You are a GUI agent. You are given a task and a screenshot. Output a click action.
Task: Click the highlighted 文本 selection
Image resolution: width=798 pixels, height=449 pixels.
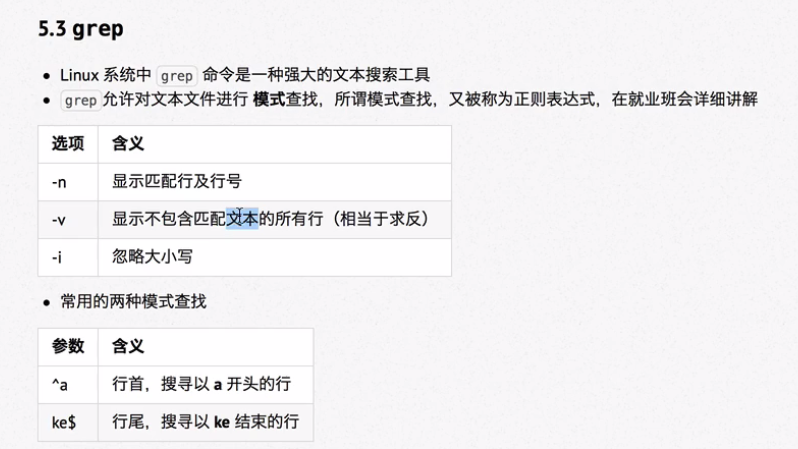coord(242,219)
